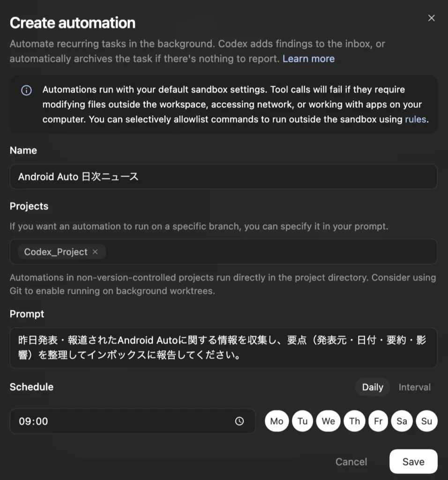Viewport: 448px width, 480px height.
Task: Click the 09:00 time field
Action: point(122,421)
